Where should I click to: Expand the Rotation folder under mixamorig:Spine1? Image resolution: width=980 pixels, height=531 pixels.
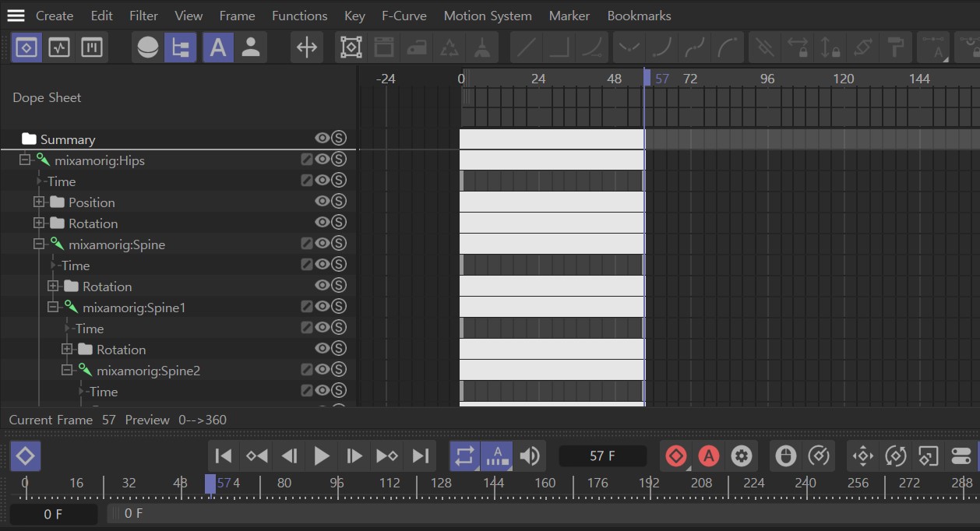coord(67,349)
